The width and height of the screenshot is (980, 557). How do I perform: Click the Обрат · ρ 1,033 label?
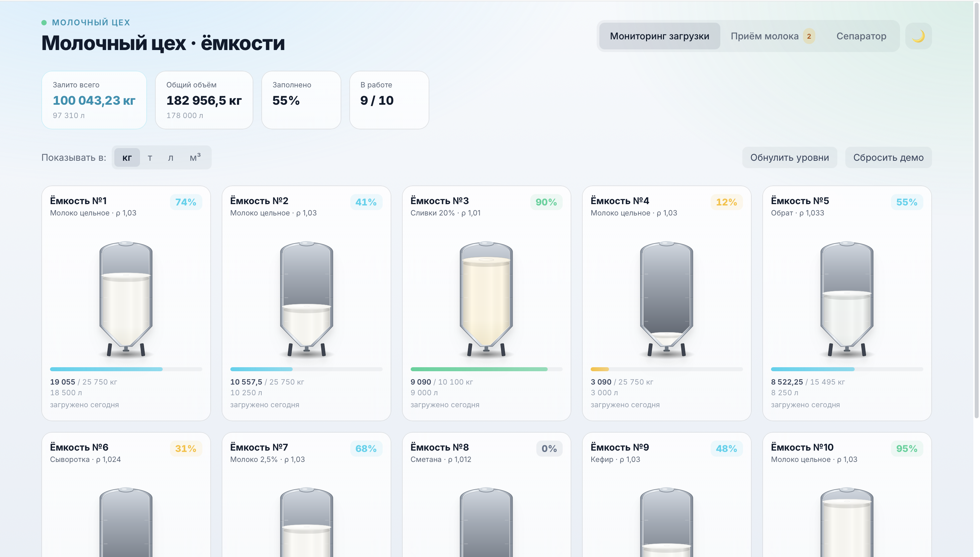point(797,213)
